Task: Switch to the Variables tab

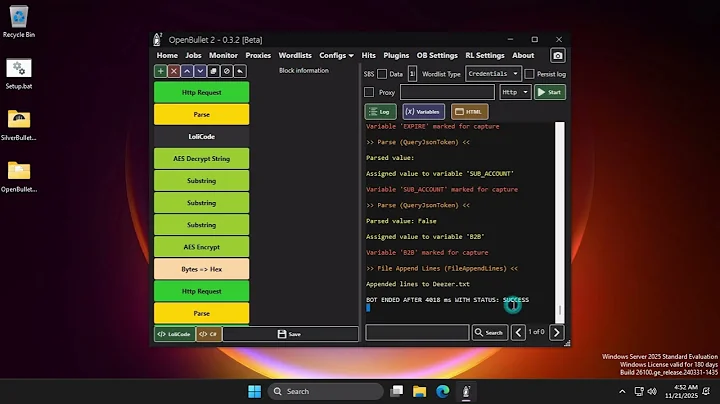Action: click(423, 112)
